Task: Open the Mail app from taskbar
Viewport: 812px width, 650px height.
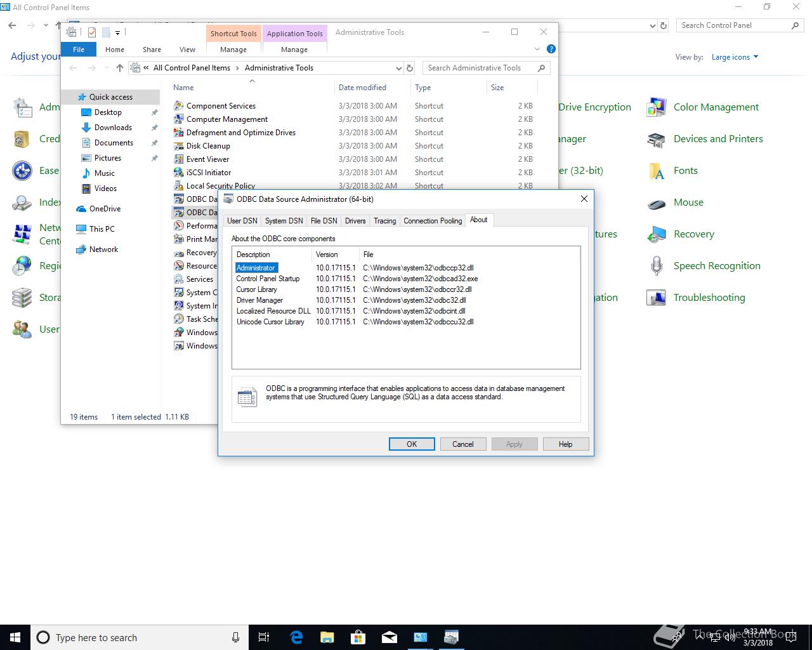Action: tap(390, 637)
